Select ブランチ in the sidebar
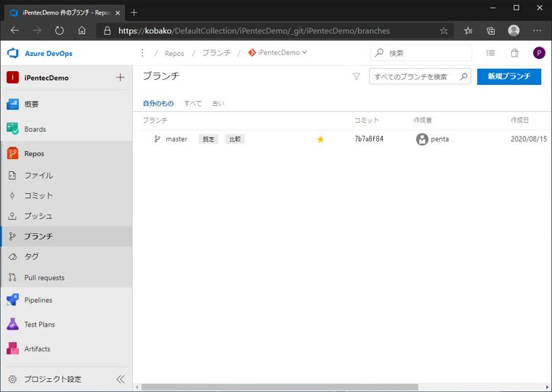The image size is (552, 392). click(x=67, y=236)
